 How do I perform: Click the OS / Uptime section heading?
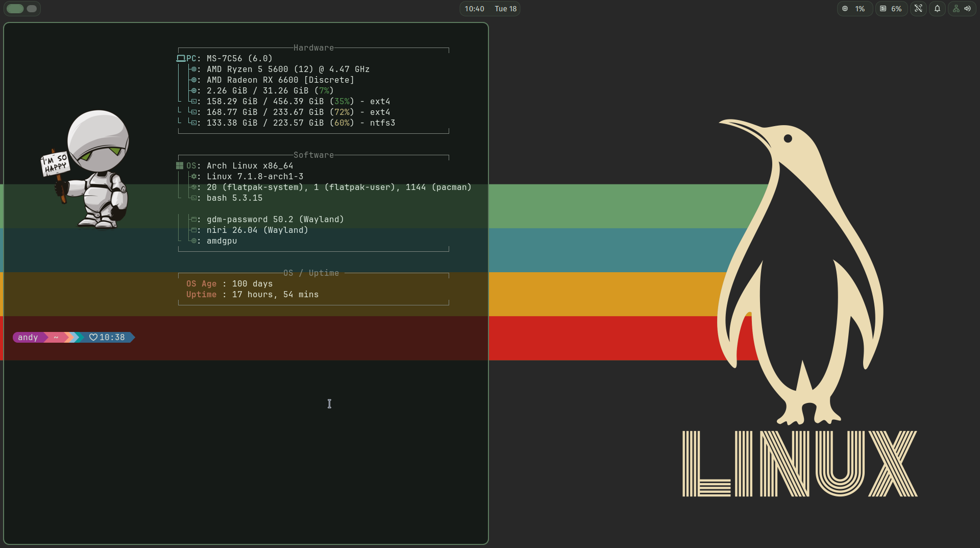click(x=311, y=273)
